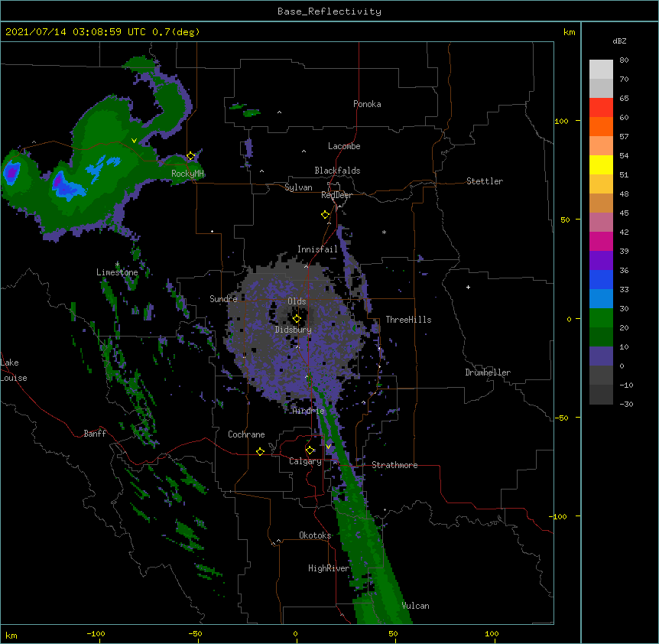659x644 pixels.
Task: Click the Banff label
Action: click(x=95, y=434)
